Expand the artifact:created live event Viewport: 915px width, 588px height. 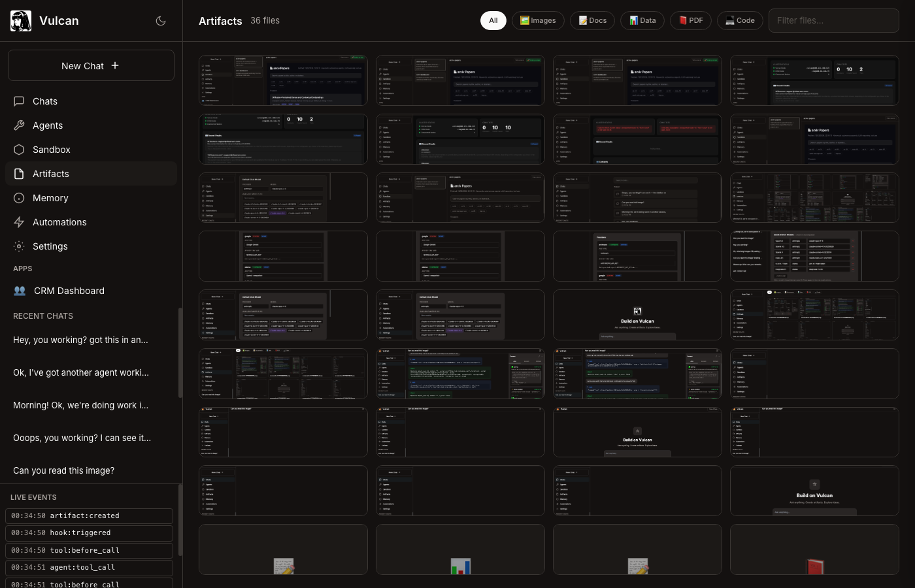[x=89, y=516]
